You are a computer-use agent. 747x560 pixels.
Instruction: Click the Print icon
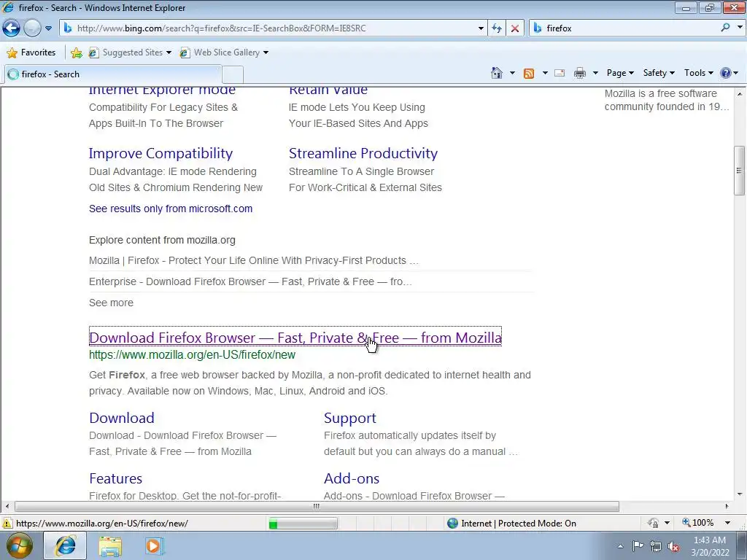tap(580, 73)
